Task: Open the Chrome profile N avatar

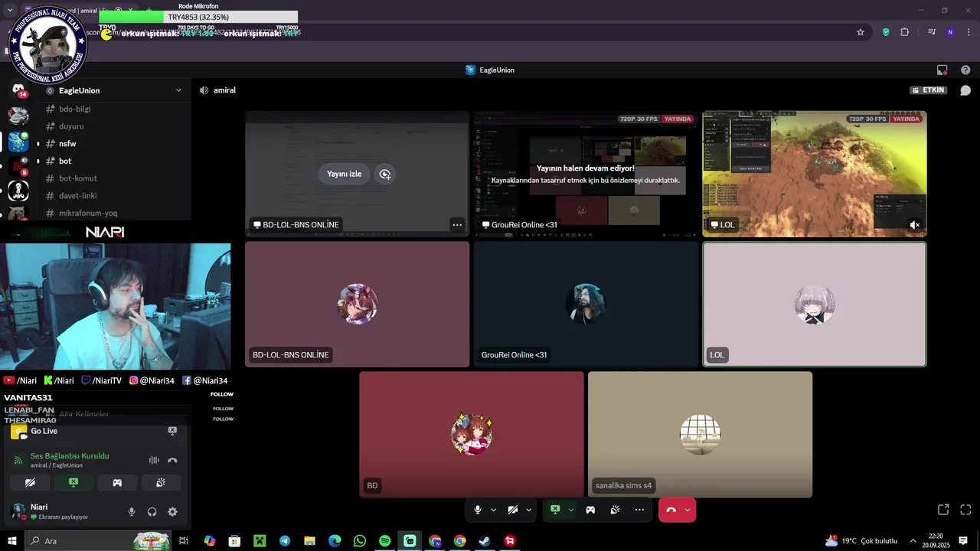Action: 950,32
